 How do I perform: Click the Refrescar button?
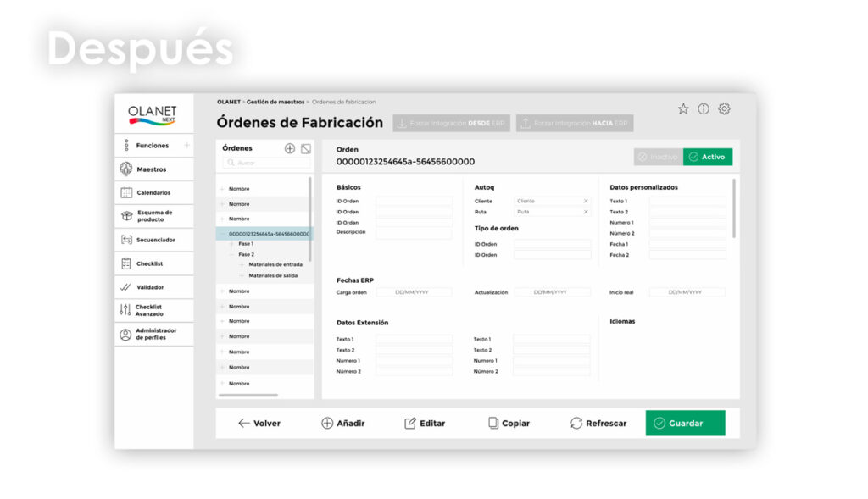pos(598,423)
